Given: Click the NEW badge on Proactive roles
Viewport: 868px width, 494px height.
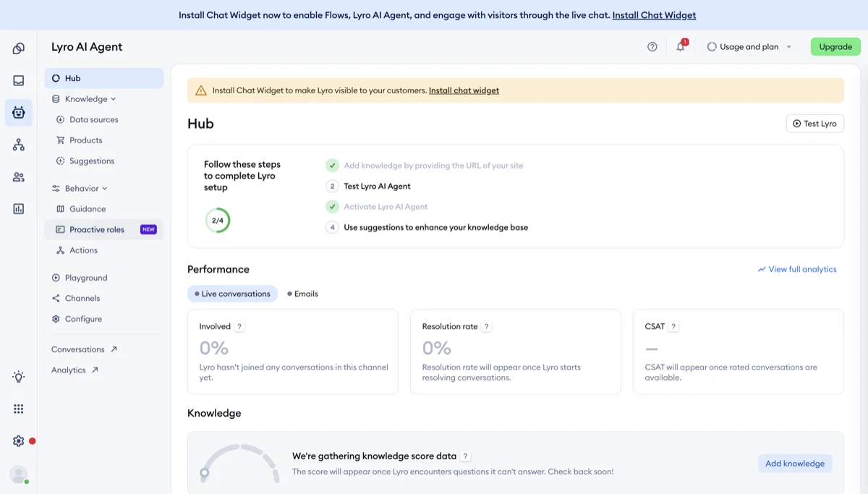Looking at the screenshot, I should tap(148, 229).
